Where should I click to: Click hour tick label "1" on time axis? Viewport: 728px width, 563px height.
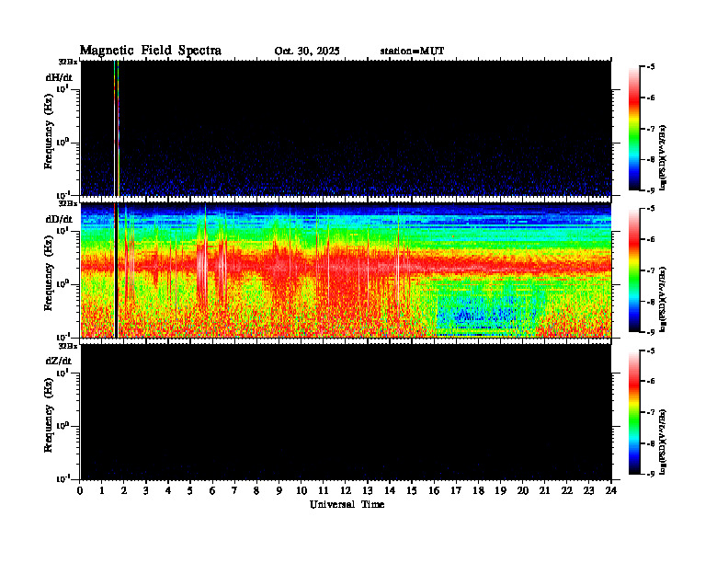coord(102,491)
